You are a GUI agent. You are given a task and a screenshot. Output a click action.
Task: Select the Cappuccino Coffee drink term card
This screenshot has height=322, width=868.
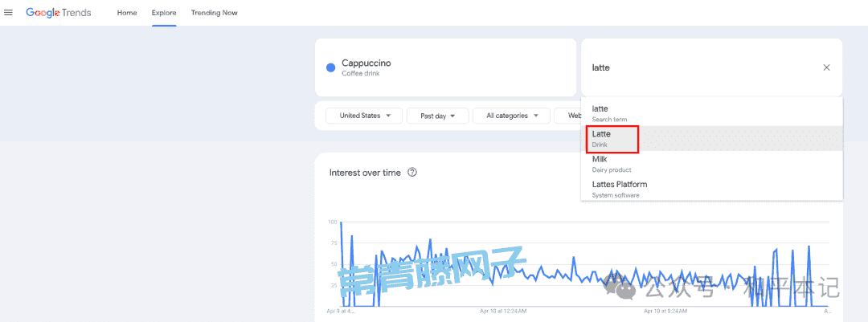point(445,67)
